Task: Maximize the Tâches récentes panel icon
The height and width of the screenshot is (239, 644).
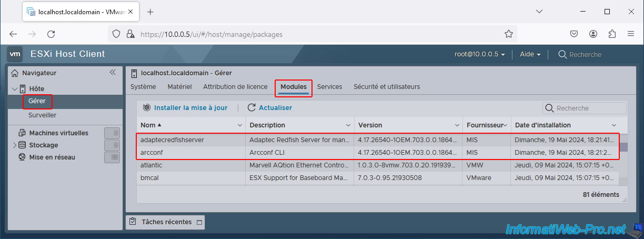Action: 199,222
